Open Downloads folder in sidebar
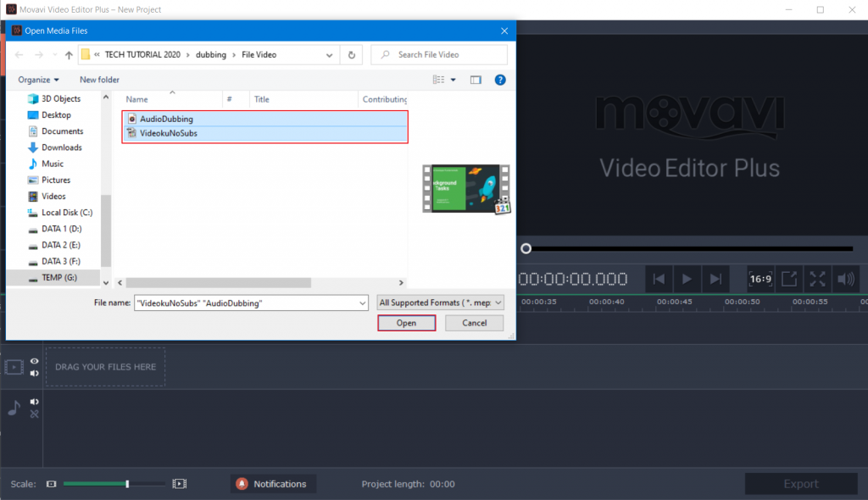Screen dimensions: 868x500 pos(61,147)
